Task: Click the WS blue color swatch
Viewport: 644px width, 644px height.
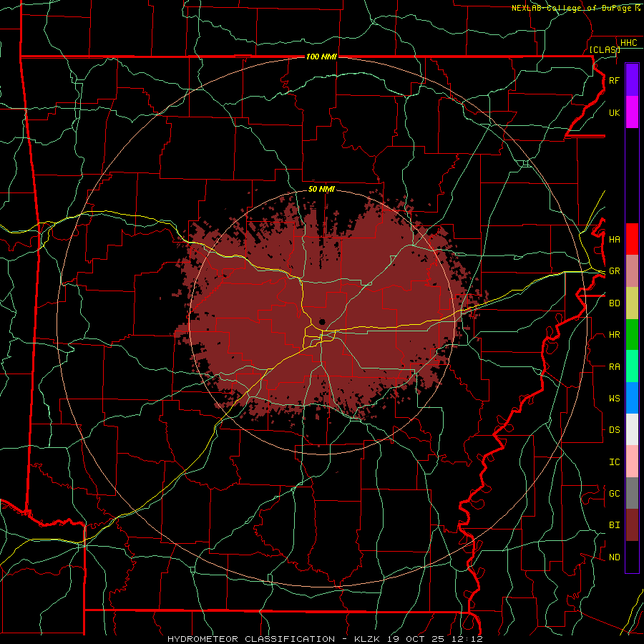Action: point(632,398)
